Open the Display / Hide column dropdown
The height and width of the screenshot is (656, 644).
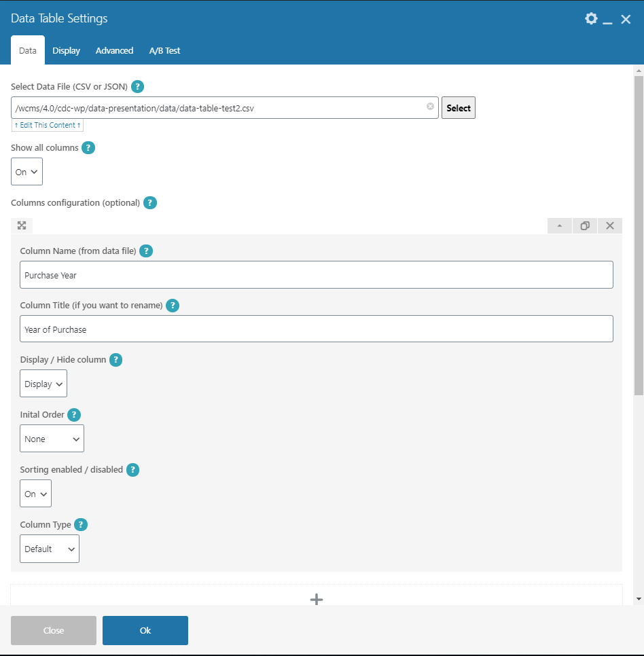(x=43, y=384)
